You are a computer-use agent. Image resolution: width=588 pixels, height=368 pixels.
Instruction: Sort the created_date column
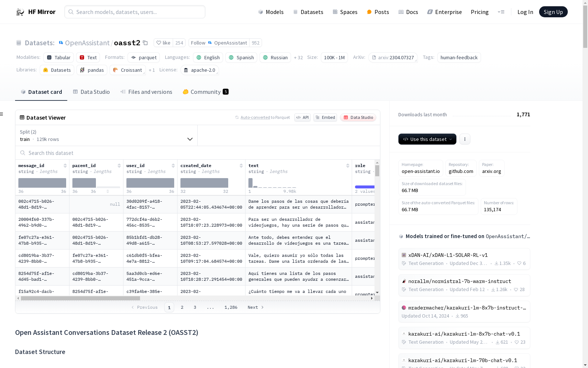pyautogui.click(x=241, y=166)
